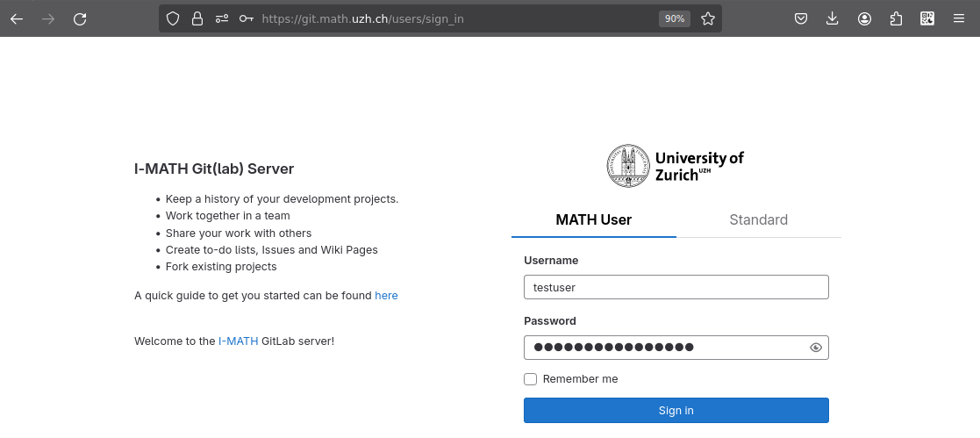Open the Firefox hamburger menu
The image size is (980, 438).
(x=959, y=18)
